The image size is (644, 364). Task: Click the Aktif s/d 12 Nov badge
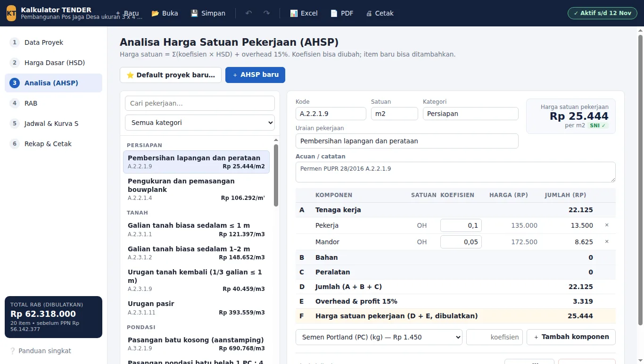coord(603,13)
